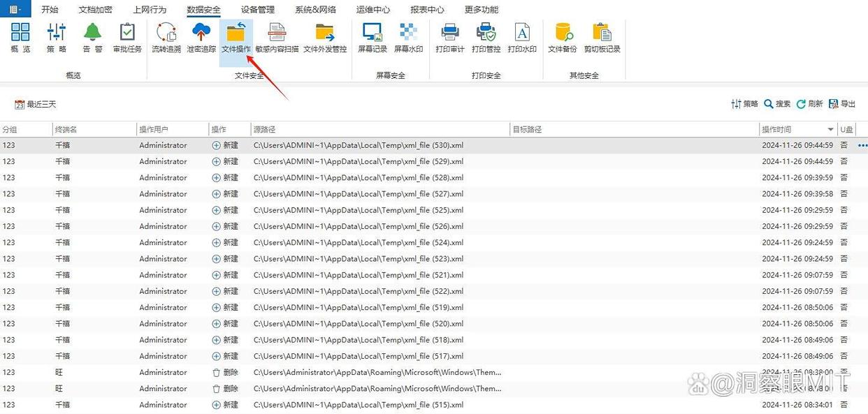
Task: Switch to the 文档加密 tab
Action: click(x=95, y=10)
